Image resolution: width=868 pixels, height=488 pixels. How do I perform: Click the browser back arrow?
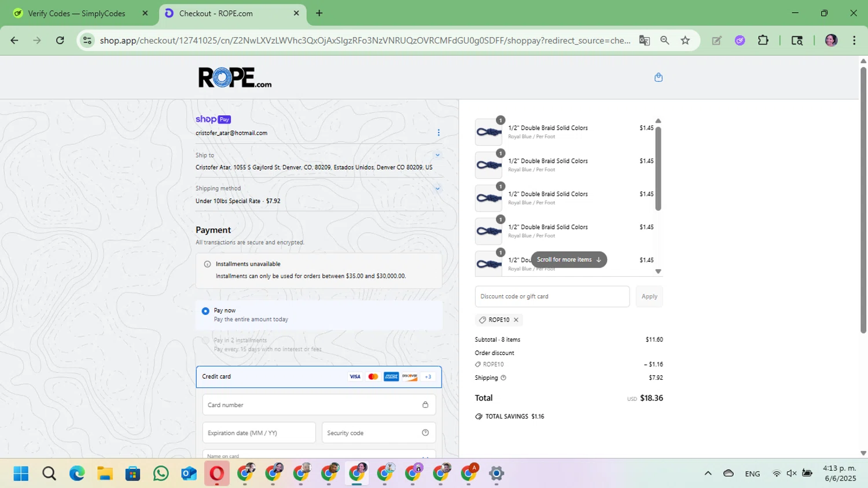[14, 40]
